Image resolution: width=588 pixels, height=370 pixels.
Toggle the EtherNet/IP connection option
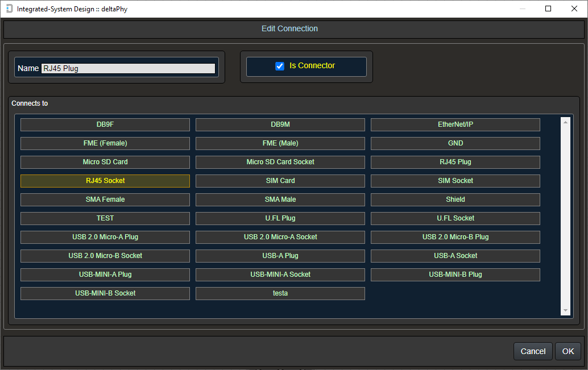[x=455, y=124]
